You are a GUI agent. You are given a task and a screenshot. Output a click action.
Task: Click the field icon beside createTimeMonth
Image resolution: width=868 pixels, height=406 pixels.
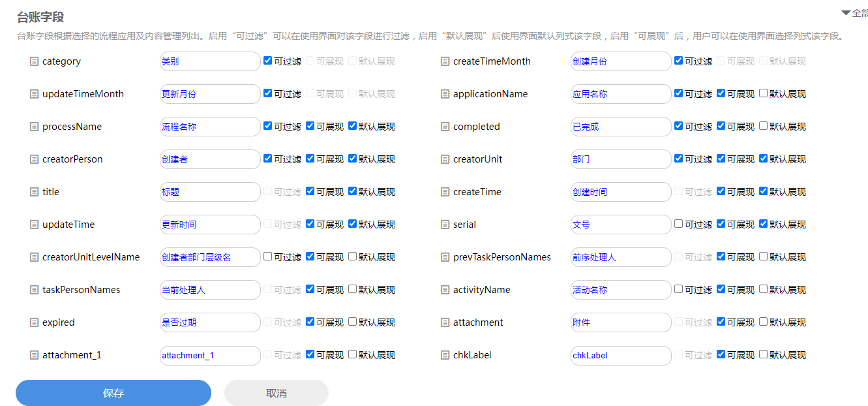tap(445, 61)
